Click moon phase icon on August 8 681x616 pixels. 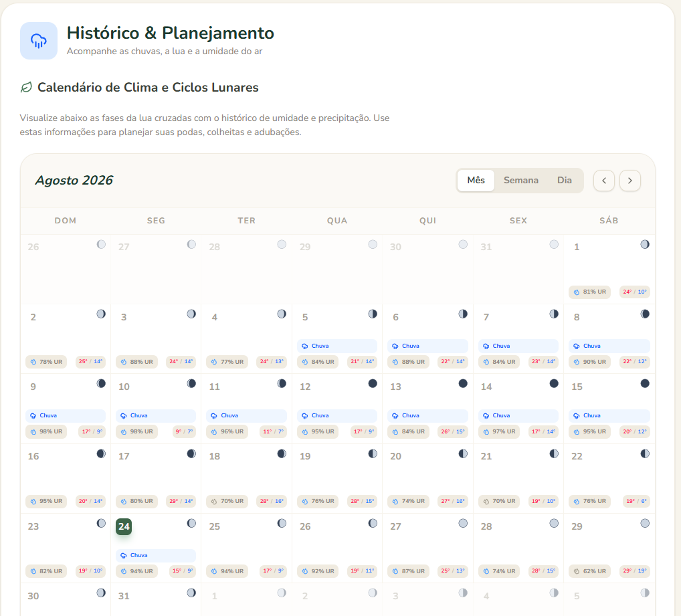coord(644,314)
